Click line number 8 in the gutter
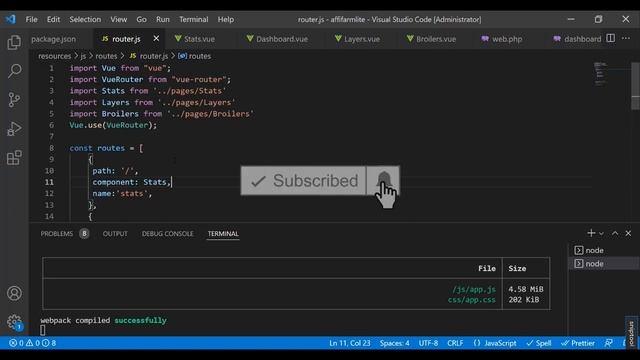 tap(51, 148)
